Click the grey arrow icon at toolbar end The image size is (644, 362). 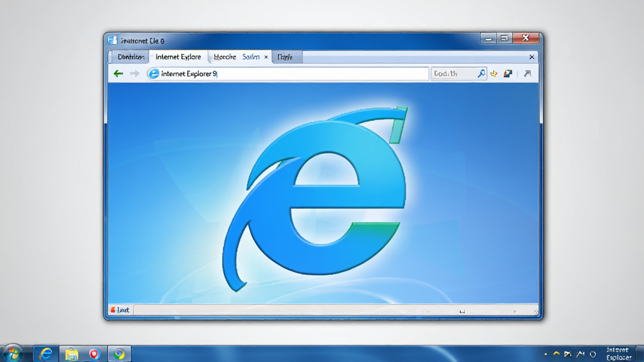coord(528,74)
